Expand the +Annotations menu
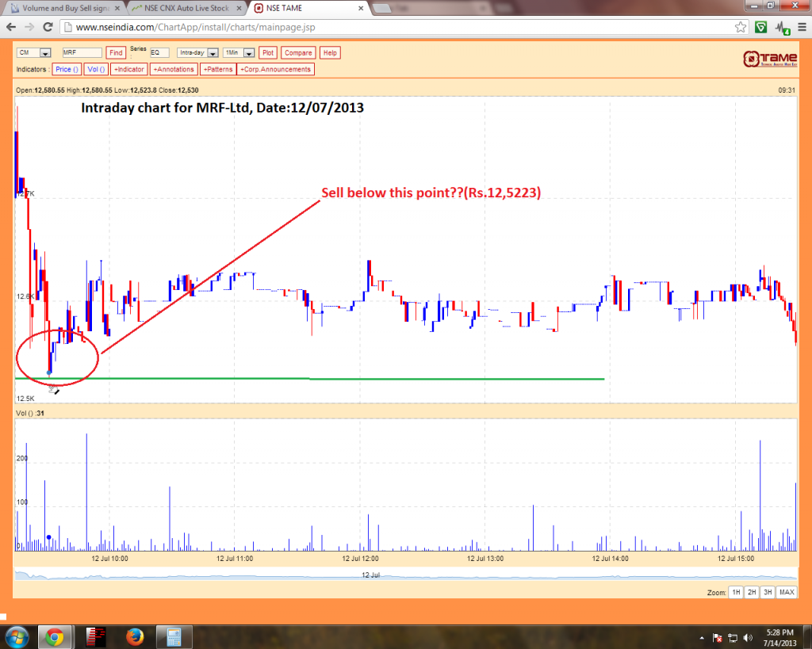The image size is (812, 649). (174, 70)
